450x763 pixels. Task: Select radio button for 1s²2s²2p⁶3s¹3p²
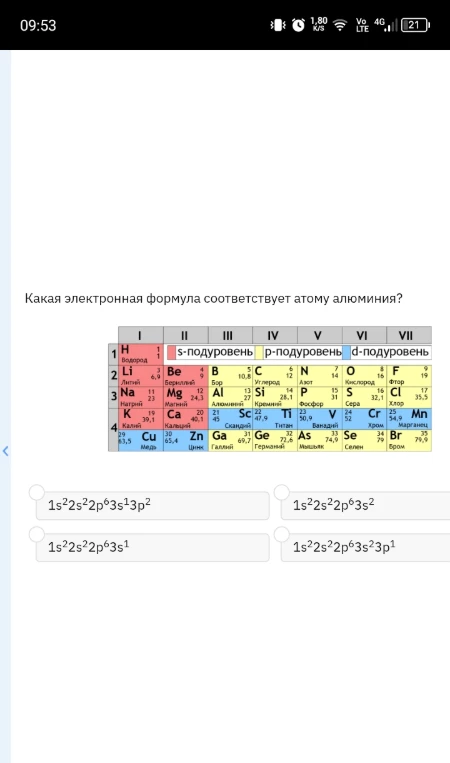click(x=36, y=492)
